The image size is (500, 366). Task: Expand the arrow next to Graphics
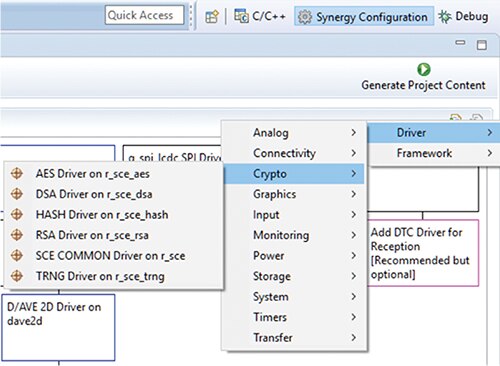coord(354,194)
